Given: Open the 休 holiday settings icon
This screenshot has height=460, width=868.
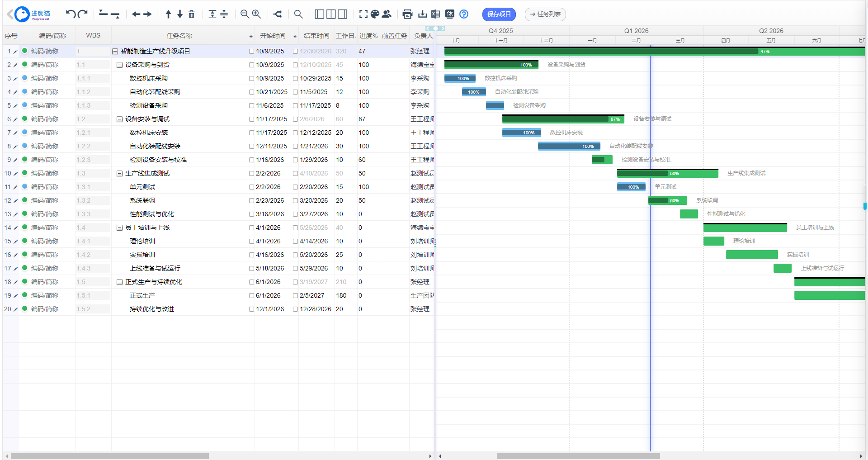Looking at the screenshot, I should [x=450, y=14].
